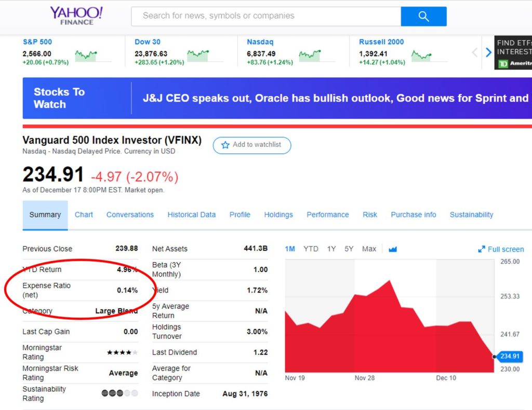532x410 pixels.
Task: Click the previous arrow in market ticker carousel
Action: coord(475,52)
